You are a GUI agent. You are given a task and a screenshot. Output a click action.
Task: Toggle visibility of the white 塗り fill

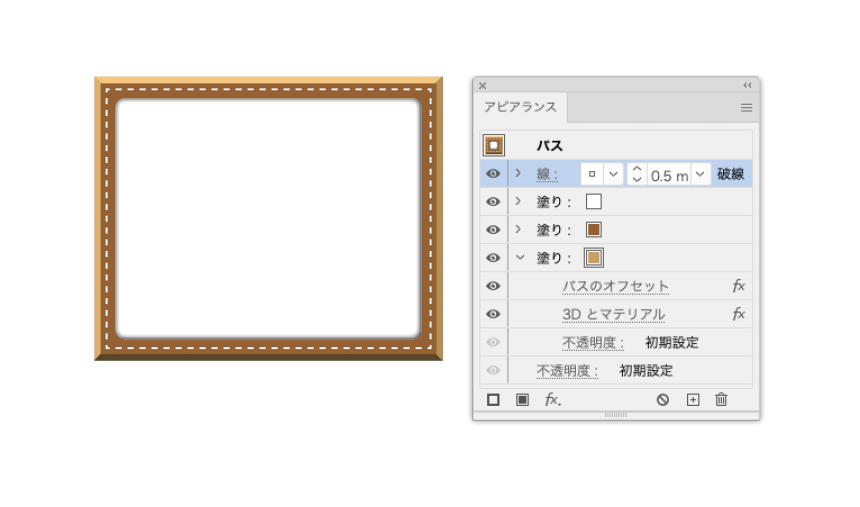point(493,202)
